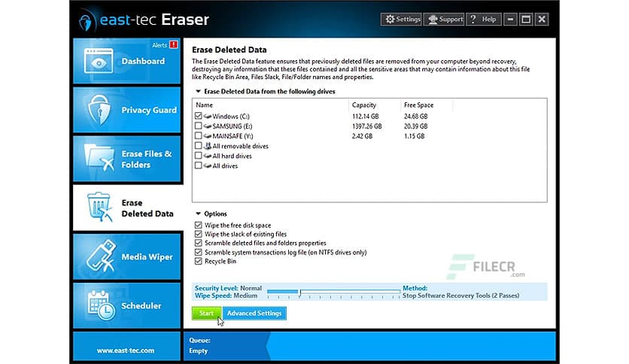The width and height of the screenshot is (629, 364).
Task: Click the Scheduler calendar clock icon
Action: click(101, 305)
